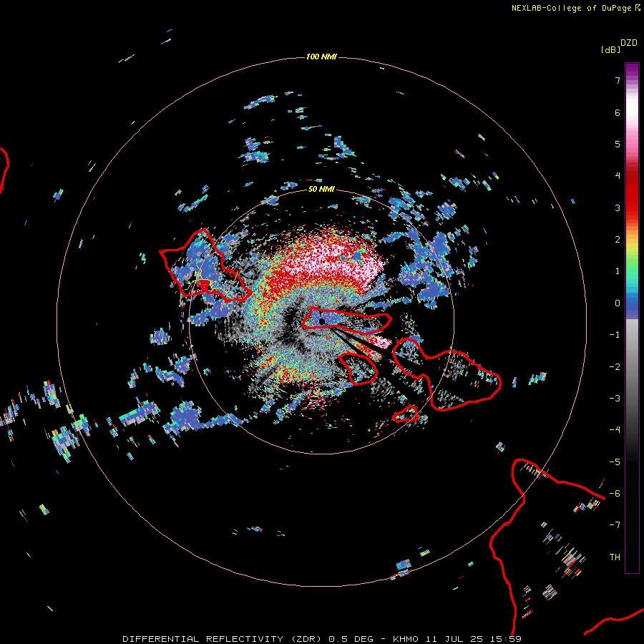
Task: Click the -2 dB label on the color scale
Action: click(x=615, y=367)
